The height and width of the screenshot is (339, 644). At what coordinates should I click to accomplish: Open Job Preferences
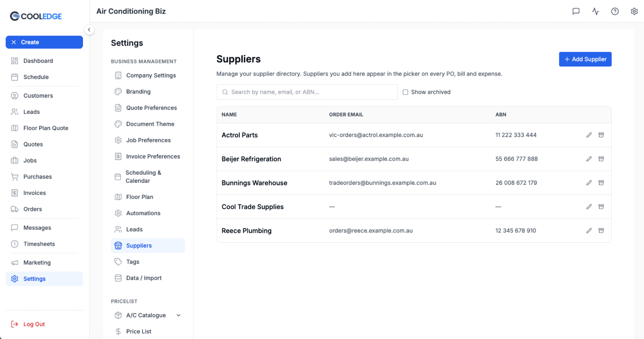coord(148,140)
